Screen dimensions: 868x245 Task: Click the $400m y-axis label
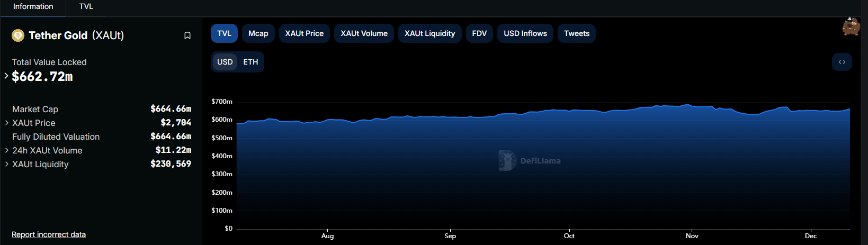click(222, 156)
